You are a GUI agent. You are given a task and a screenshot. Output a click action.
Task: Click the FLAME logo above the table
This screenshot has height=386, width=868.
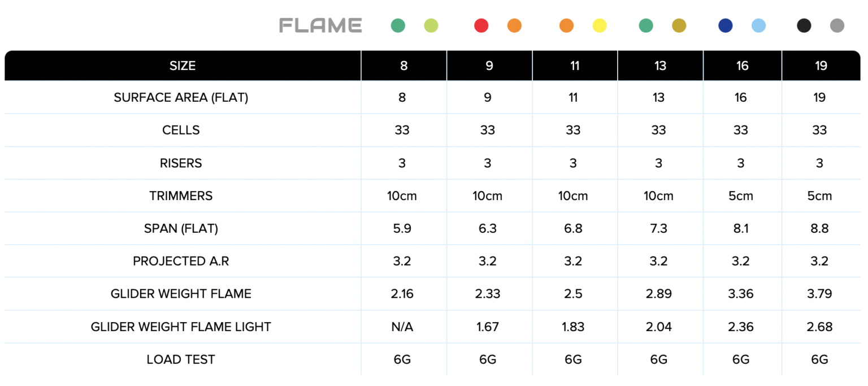[x=320, y=25]
